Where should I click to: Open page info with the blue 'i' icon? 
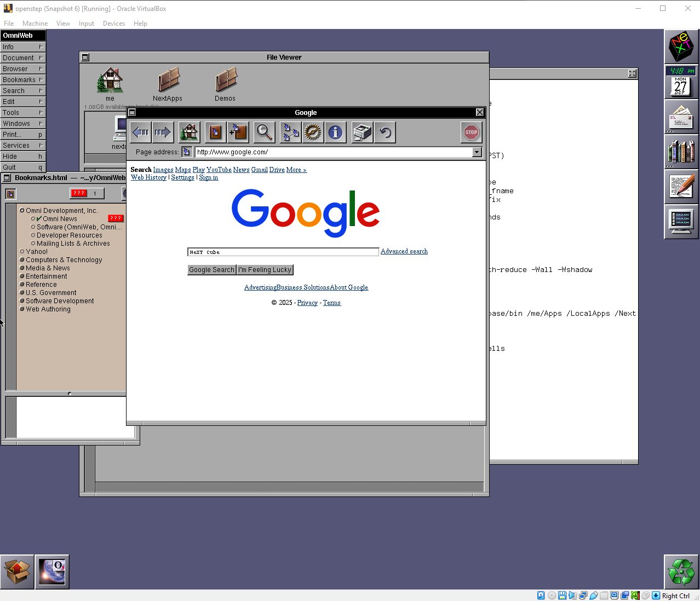335,132
